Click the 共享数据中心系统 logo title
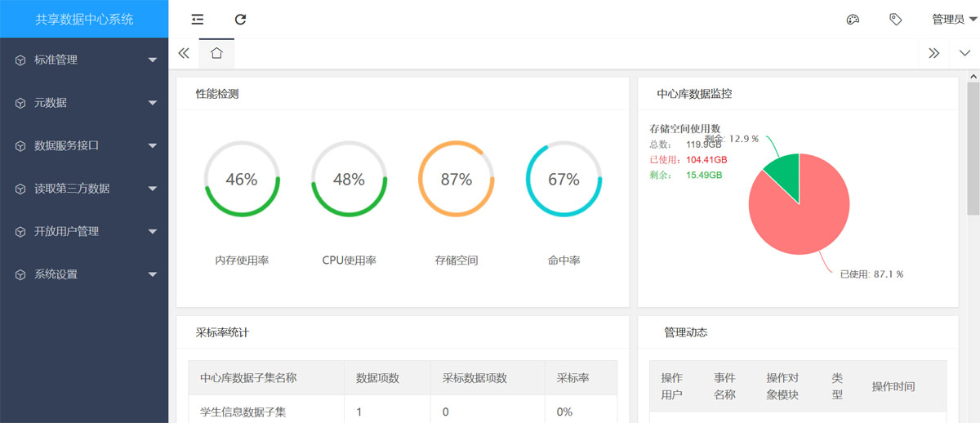 [84, 19]
